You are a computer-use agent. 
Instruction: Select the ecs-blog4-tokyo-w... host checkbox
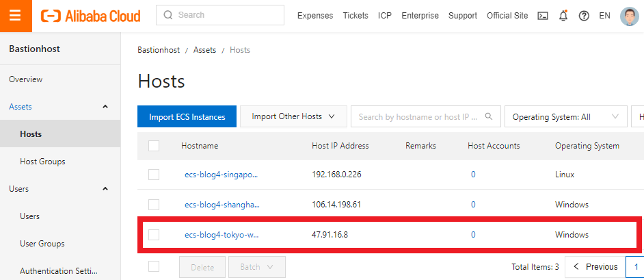coord(154,235)
